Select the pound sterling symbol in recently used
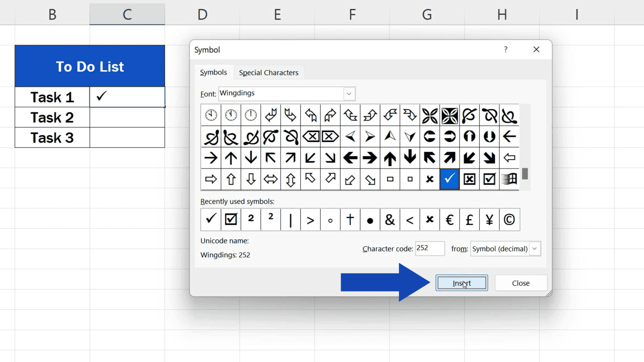 (x=469, y=220)
